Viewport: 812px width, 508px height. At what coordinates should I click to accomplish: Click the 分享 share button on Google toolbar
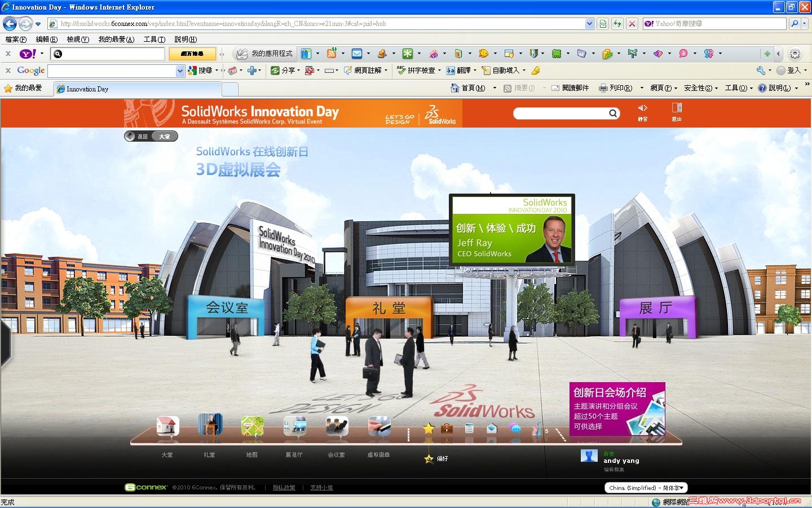click(x=285, y=71)
